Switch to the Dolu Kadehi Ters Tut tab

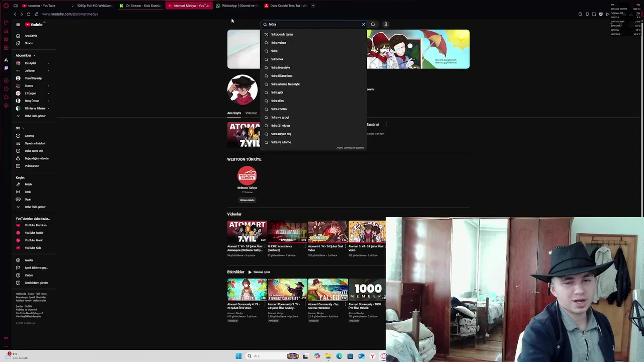pyautogui.click(x=286, y=6)
